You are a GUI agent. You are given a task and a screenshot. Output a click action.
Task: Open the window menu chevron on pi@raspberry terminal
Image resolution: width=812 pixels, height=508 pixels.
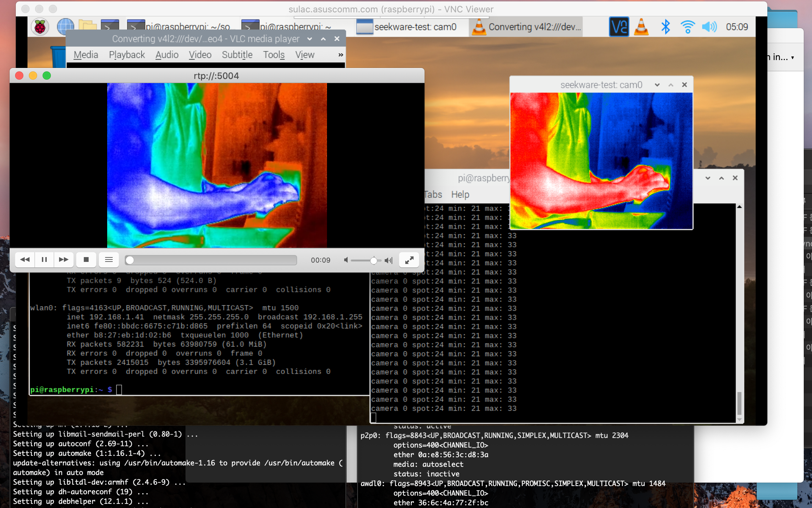pos(708,178)
